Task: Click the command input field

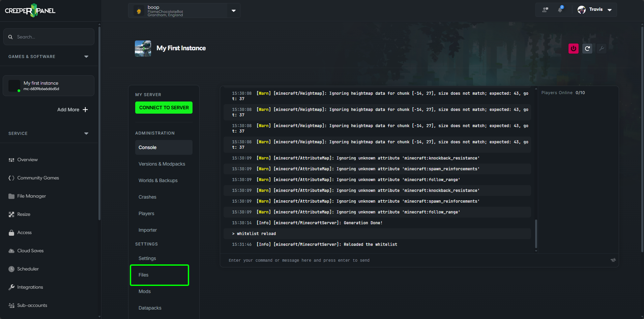Action: 371,260
